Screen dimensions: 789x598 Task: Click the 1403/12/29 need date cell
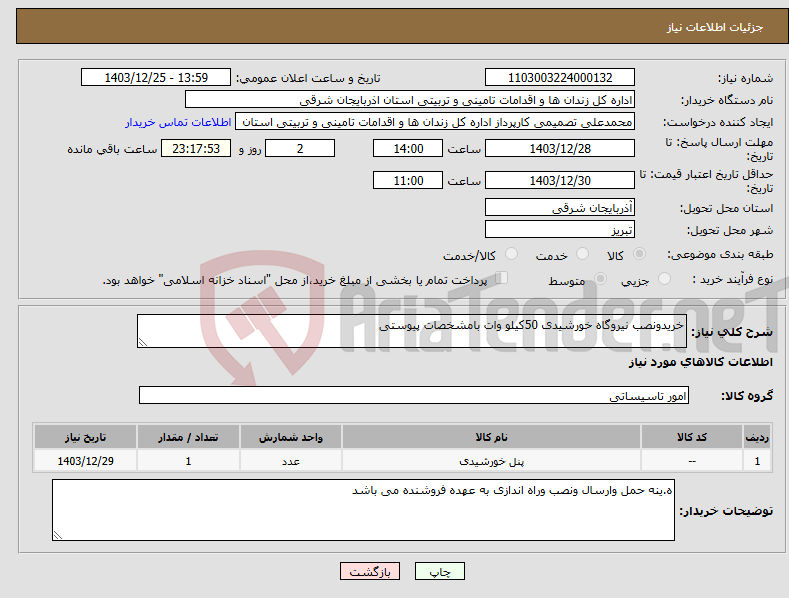click(86, 461)
